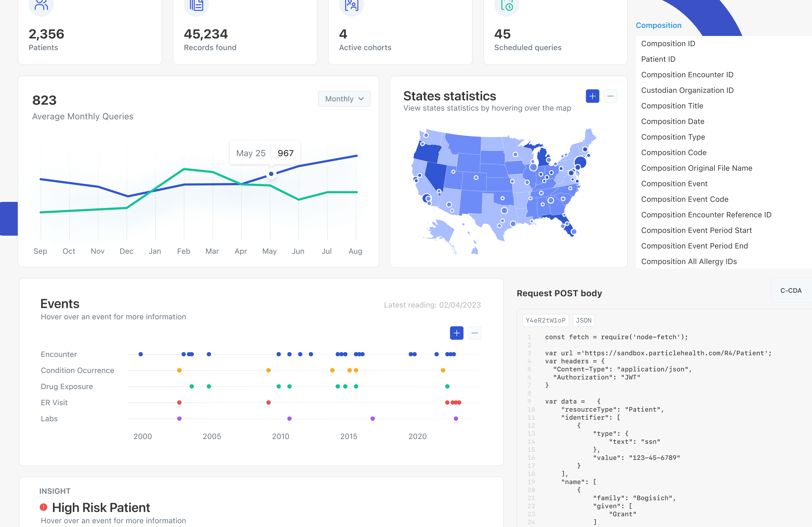Select the JSON tag in code panel
This screenshot has height=527, width=812.
(x=583, y=320)
